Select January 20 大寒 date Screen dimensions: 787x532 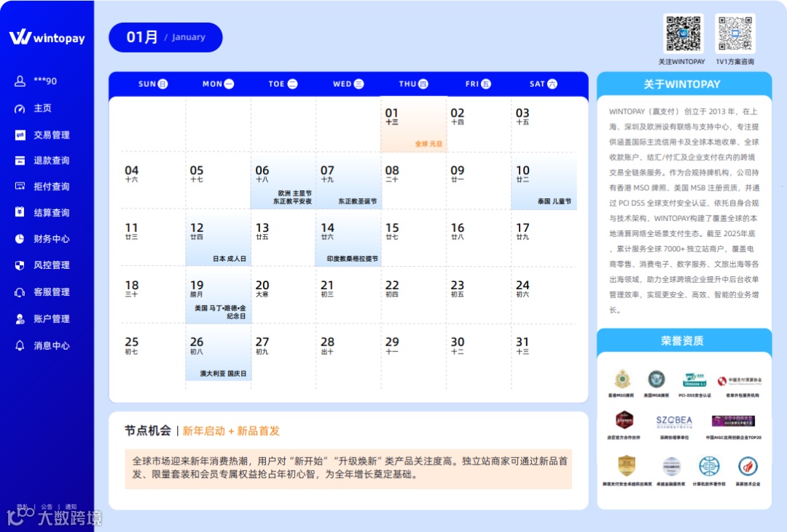tap(262, 289)
